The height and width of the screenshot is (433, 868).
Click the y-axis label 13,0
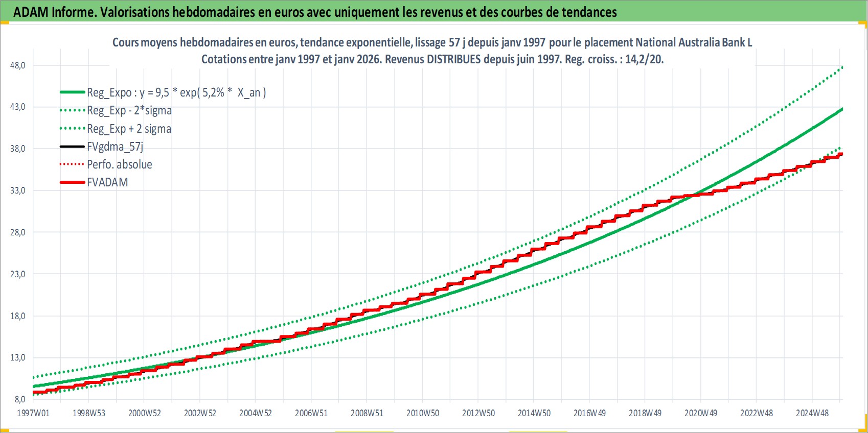tap(18, 357)
